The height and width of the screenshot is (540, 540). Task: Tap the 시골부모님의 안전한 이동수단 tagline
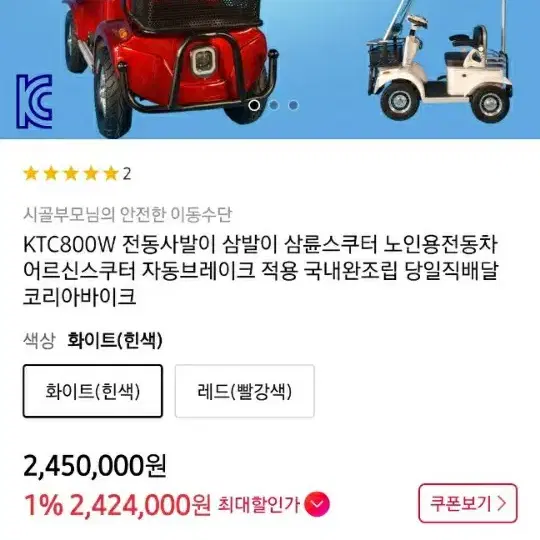pos(127,214)
